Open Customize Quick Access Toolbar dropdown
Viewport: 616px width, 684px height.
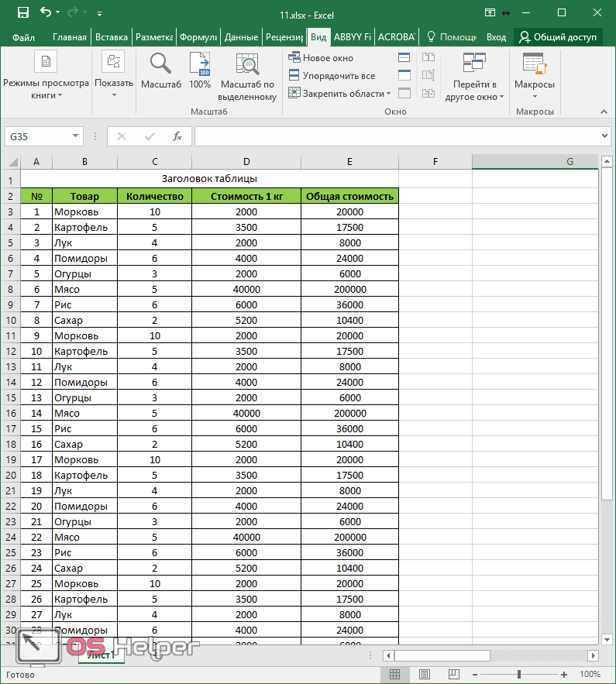[99, 13]
